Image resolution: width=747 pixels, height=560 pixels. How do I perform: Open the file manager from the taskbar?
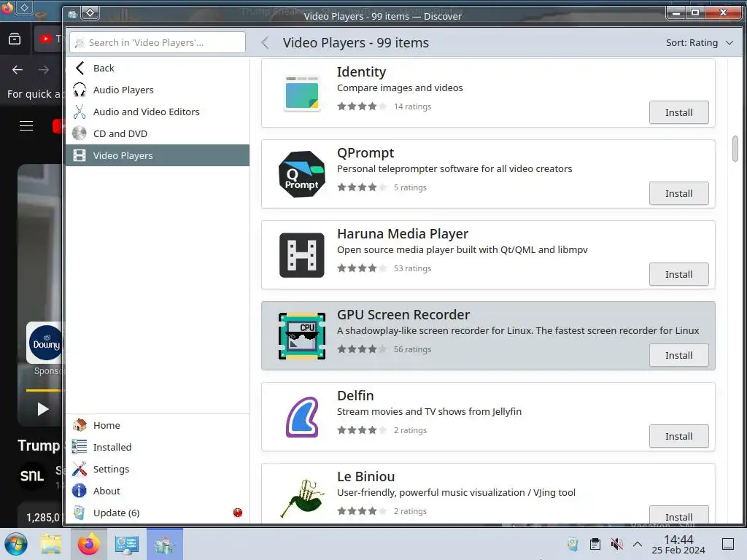click(51, 544)
